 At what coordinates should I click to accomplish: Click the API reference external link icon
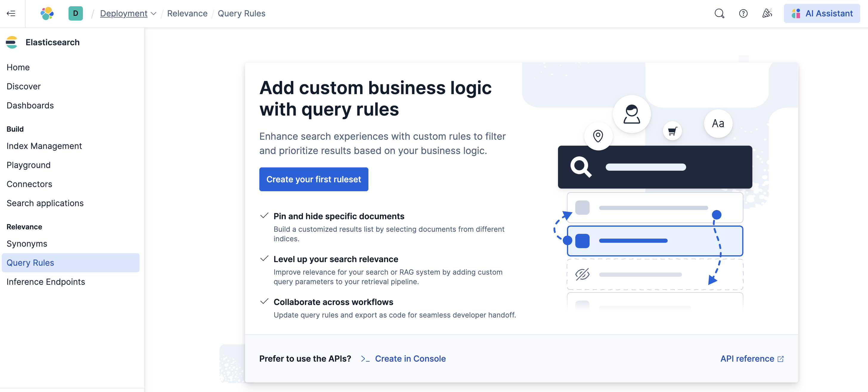click(780, 359)
